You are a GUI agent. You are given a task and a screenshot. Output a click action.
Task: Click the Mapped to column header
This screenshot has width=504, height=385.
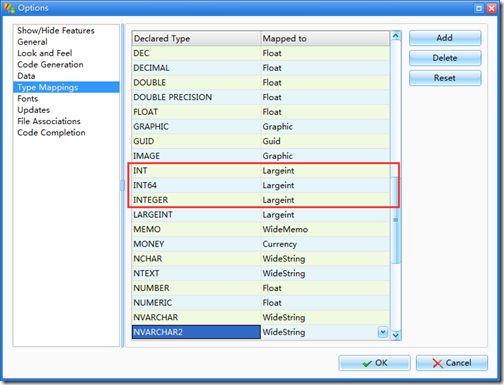pyautogui.click(x=325, y=39)
